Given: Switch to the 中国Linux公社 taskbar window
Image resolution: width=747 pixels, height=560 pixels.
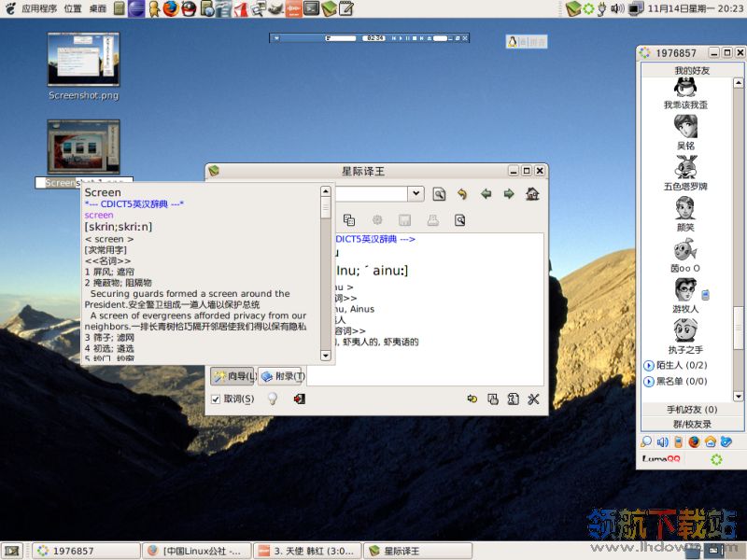Looking at the screenshot, I should click(x=197, y=551).
